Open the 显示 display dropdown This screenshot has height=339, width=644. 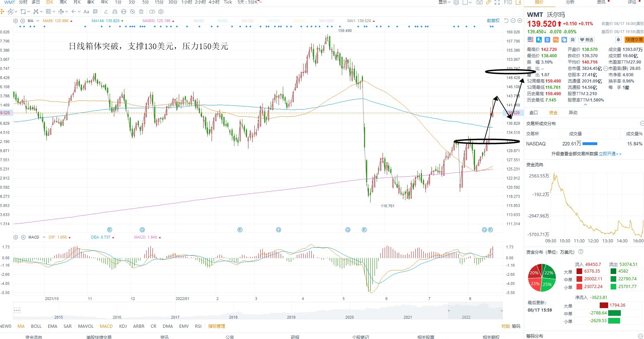(x=444, y=2)
